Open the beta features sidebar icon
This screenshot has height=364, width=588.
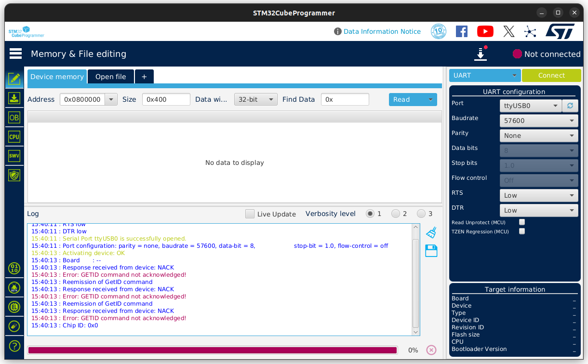click(14, 287)
